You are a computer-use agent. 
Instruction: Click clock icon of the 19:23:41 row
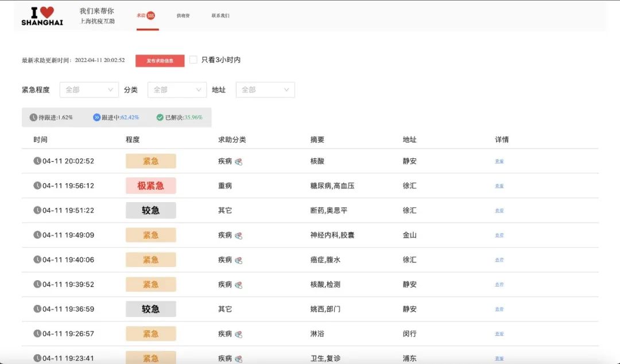point(37,358)
